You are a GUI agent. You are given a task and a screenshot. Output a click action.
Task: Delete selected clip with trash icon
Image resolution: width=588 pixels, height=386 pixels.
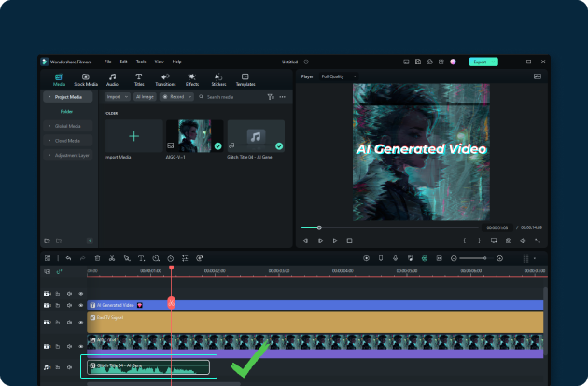pyautogui.click(x=97, y=258)
